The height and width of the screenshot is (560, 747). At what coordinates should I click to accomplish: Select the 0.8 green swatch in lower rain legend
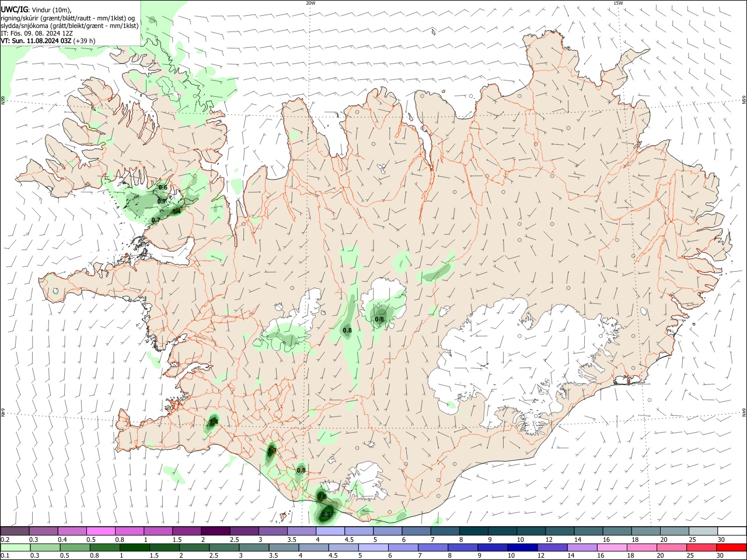click(105, 548)
